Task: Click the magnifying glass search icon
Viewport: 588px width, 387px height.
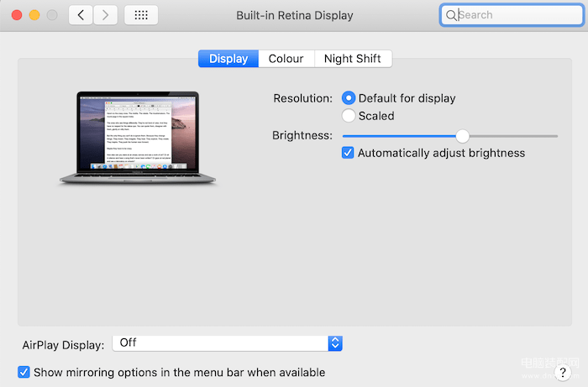Action: click(452, 15)
